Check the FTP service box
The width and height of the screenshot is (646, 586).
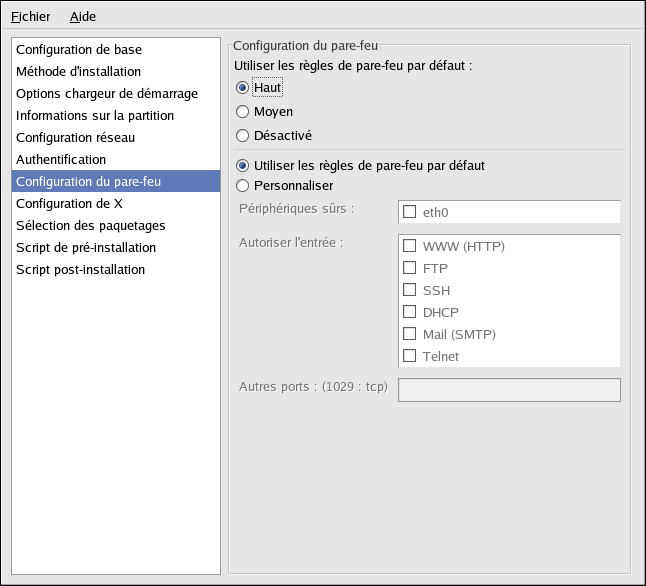[410, 268]
